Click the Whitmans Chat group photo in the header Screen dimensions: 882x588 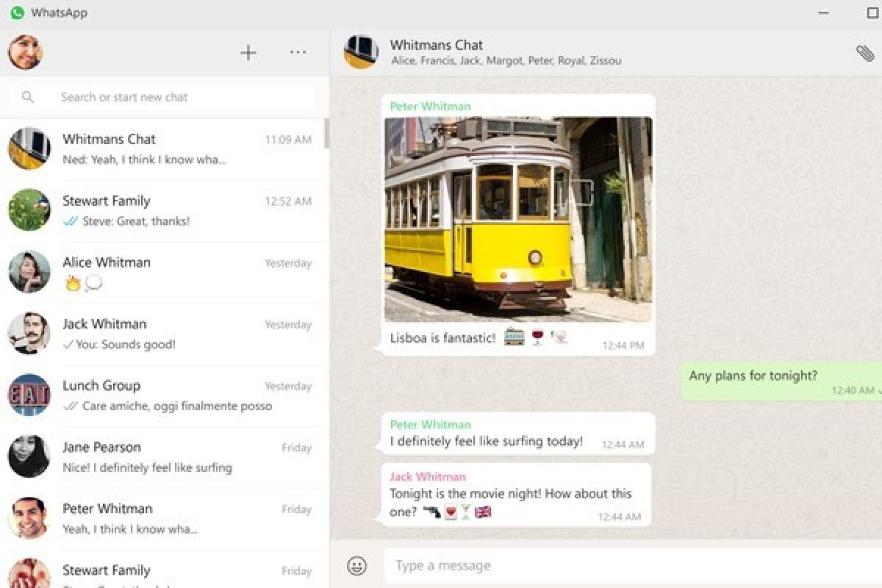361,51
